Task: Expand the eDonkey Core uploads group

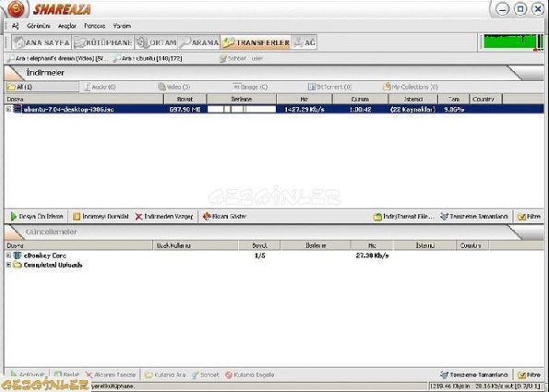Action: coord(8,255)
